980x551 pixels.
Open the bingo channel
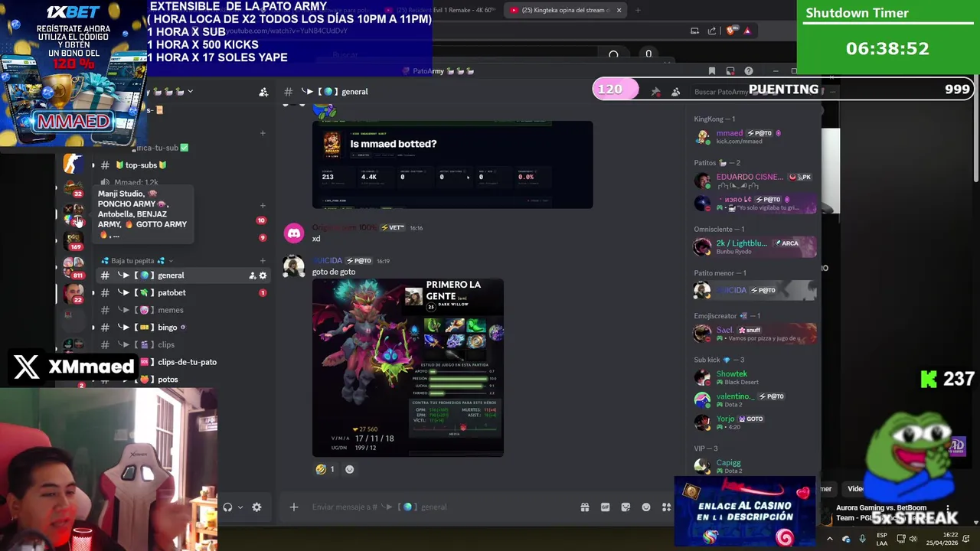[182, 328]
